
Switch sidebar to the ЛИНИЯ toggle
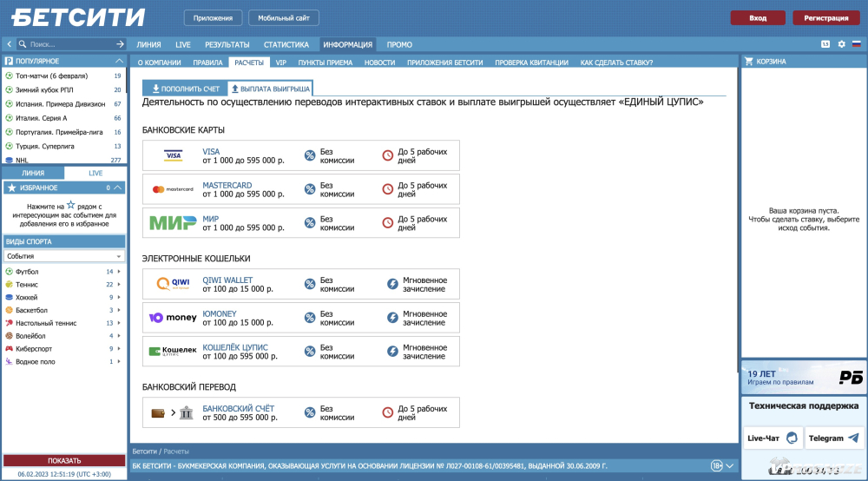(33, 174)
